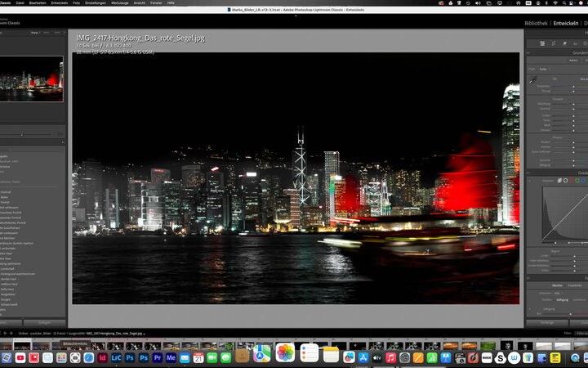Image resolution: width=588 pixels, height=368 pixels.
Task: Click the Einfügen button
Action: click(45, 323)
